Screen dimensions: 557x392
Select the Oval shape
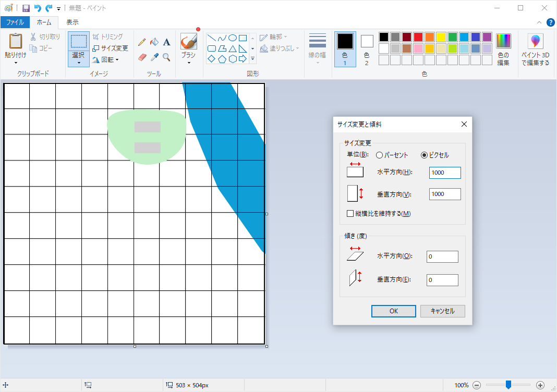pos(233,38)
